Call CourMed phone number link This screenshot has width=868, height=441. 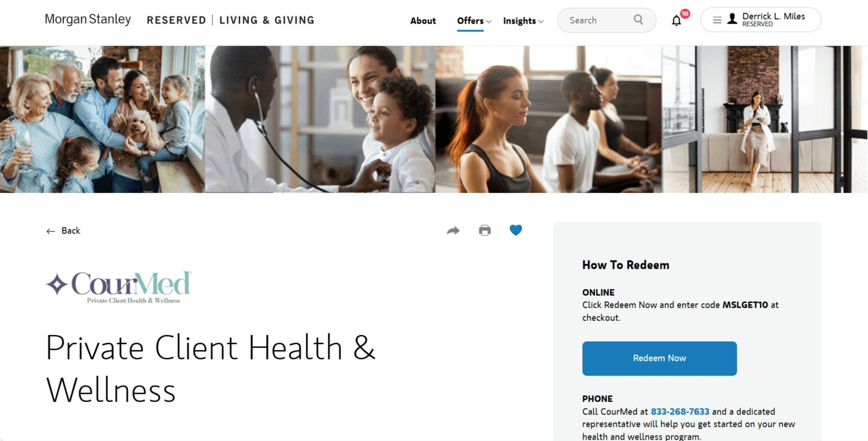680,411
